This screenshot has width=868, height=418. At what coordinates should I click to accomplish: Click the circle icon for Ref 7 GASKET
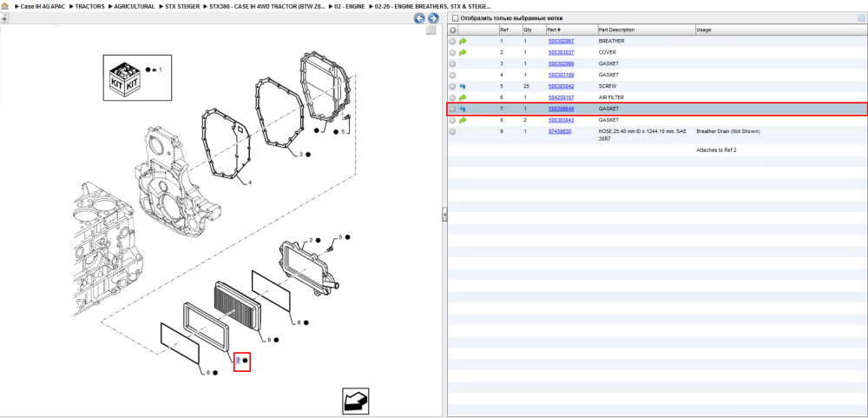452,109
